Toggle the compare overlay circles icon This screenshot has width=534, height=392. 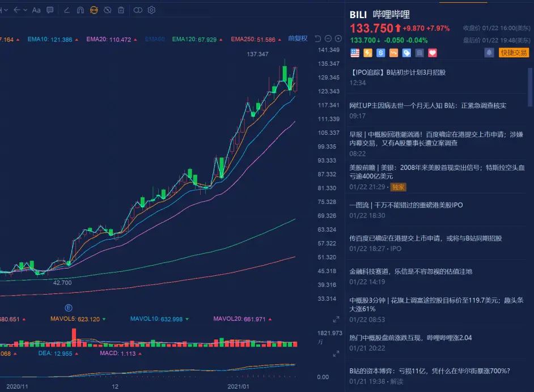(138, 10)
